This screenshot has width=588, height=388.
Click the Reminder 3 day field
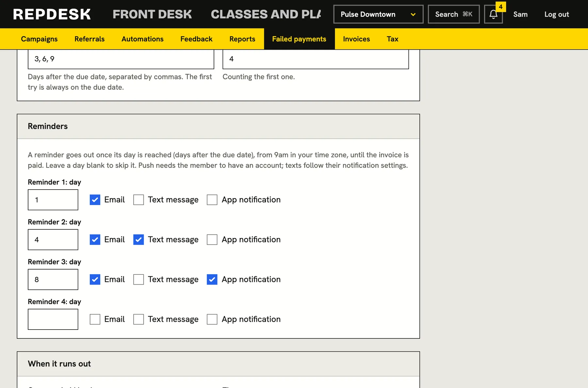point(53,279)
